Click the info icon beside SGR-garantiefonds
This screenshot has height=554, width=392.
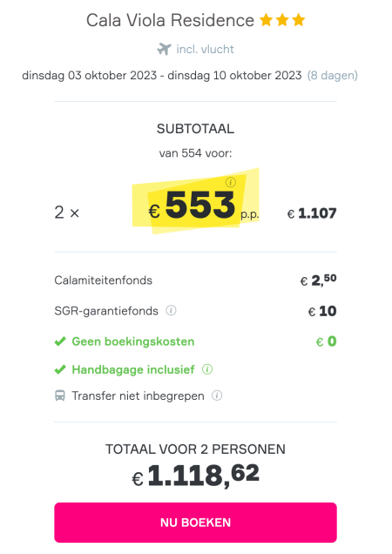(171, 311)
